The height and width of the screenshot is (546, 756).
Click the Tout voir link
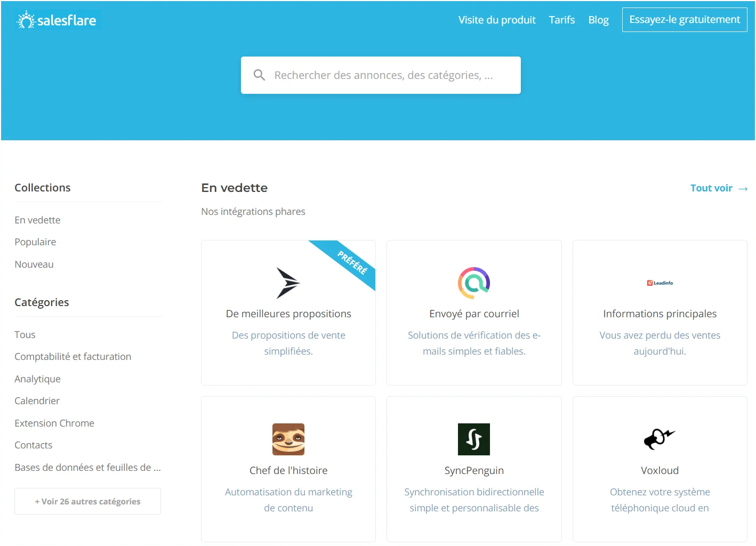(711, 188)
